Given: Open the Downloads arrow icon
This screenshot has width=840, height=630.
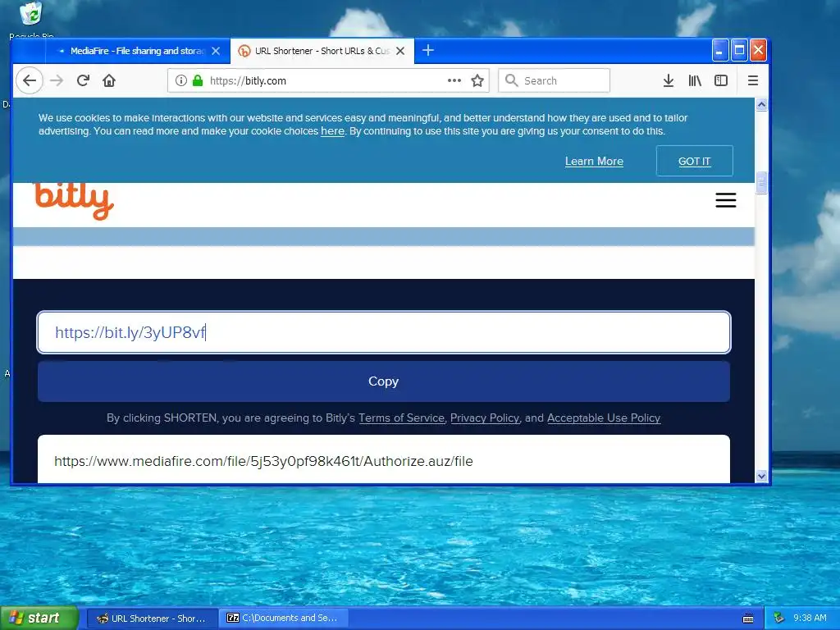Looking at the screenshot, I should (668, 80).
